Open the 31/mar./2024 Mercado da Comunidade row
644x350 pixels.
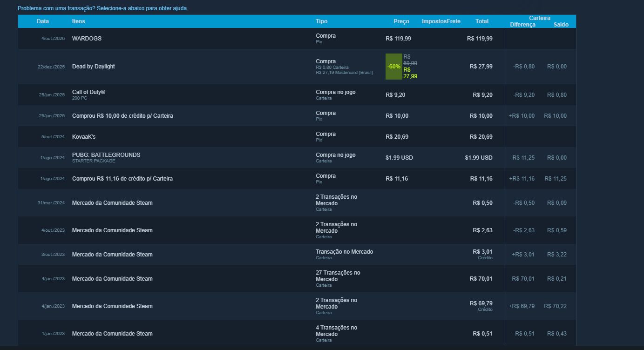click(x=297, y=203)
